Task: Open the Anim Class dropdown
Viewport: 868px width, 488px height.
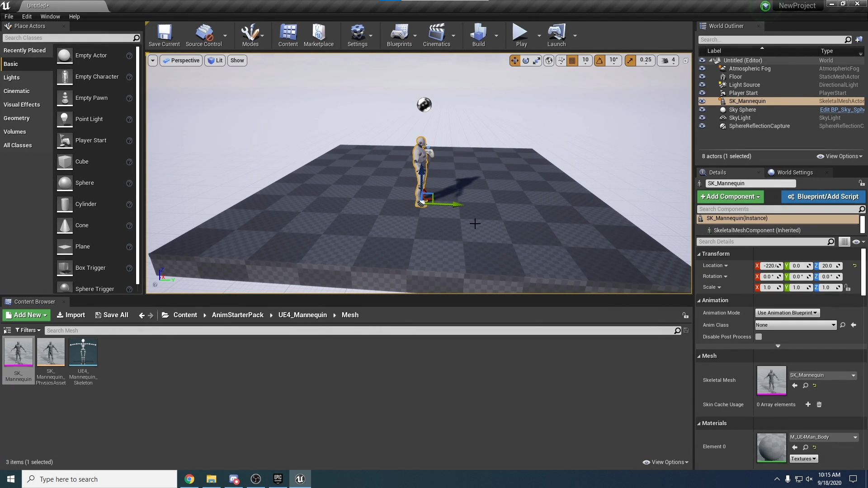Action: pos(796,325)
